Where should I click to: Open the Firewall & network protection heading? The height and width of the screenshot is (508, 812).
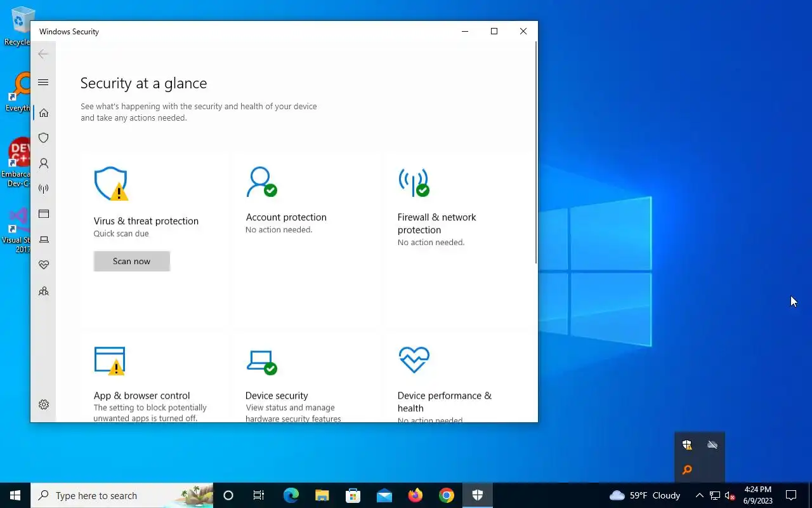437,224
